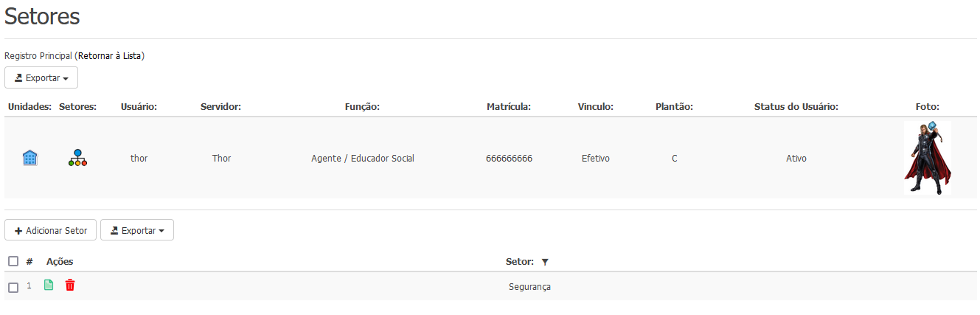
Task: Click the blue building Unidades icon
Action: click(30, 157)
